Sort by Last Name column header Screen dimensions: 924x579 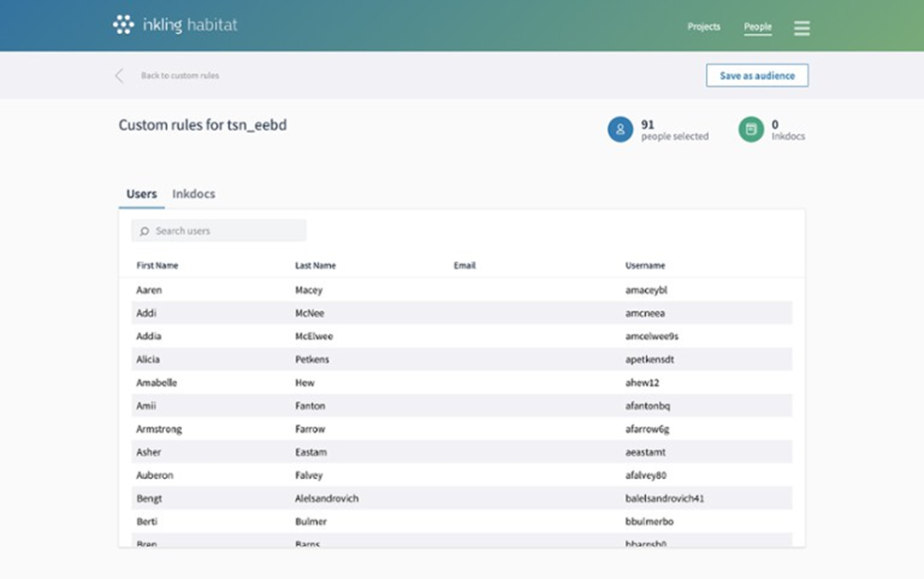[315, 266]
